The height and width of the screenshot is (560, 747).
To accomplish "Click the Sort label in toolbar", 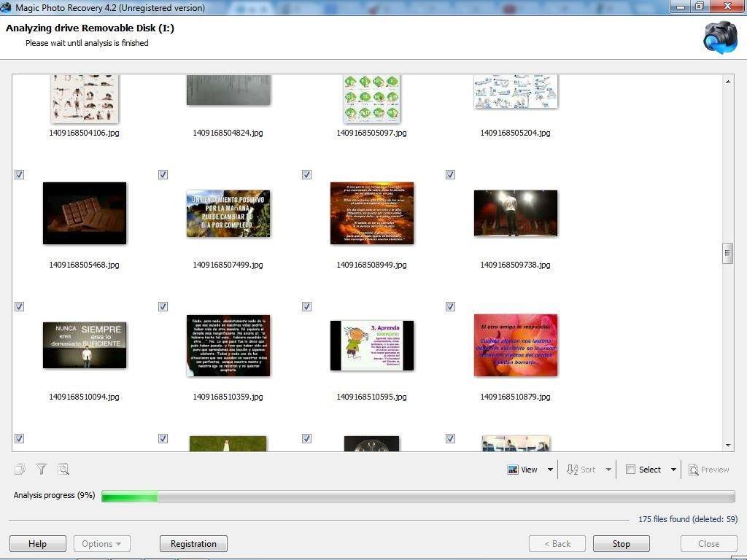I will pyautogui.click(x=588, y=470).
